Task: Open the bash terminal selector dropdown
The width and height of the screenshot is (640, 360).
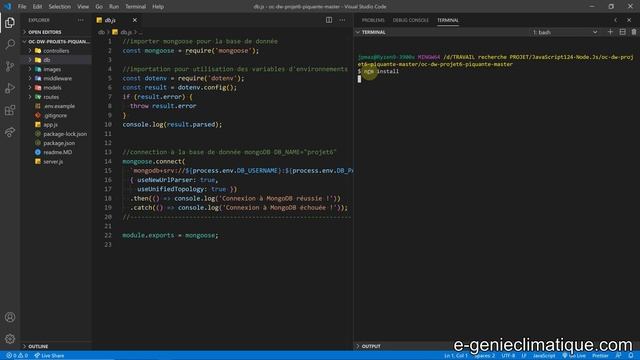Action: pyautogui.click(x=565, y=32)
